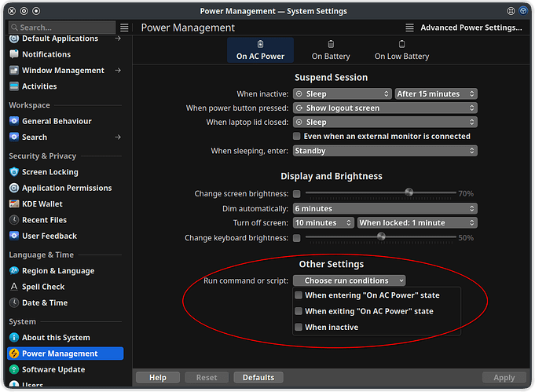Click the About this System info icon
This screenshot has height=392, width=535.
pyautogui.click(x=14, y=338)
